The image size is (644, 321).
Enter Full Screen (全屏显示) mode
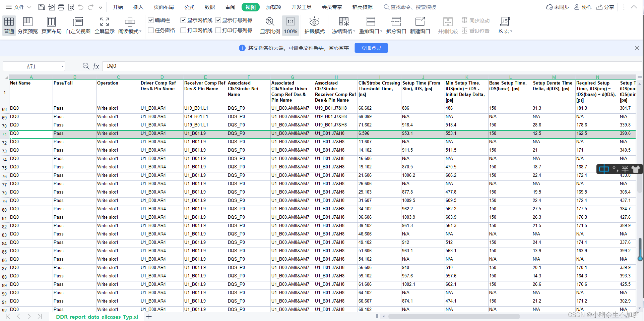pyautogui.click(x=105, y=25)
